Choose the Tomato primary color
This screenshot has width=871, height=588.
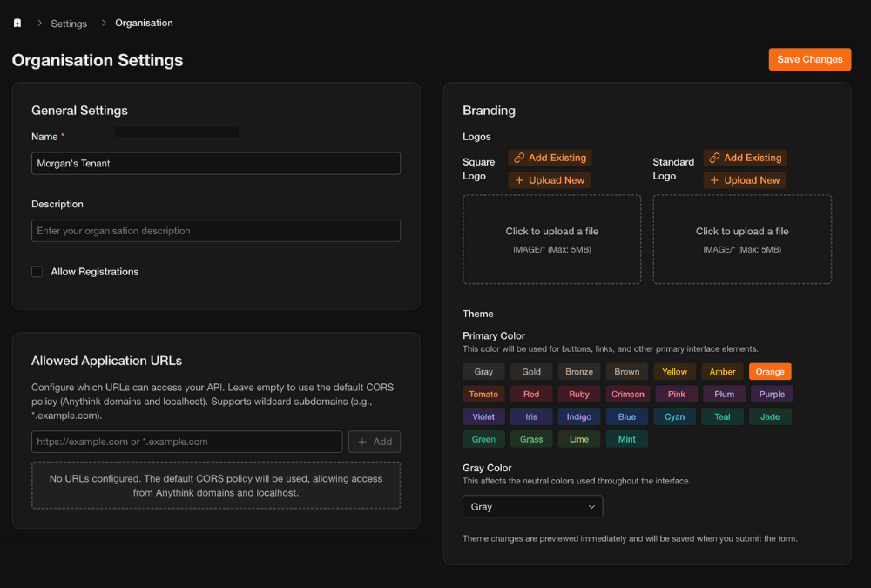483,394
